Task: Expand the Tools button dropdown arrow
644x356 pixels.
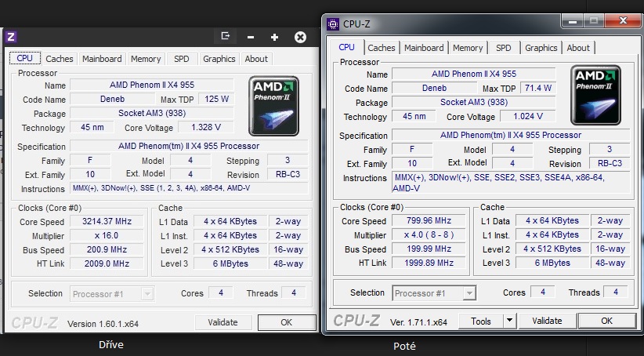Action: point(509,321)
